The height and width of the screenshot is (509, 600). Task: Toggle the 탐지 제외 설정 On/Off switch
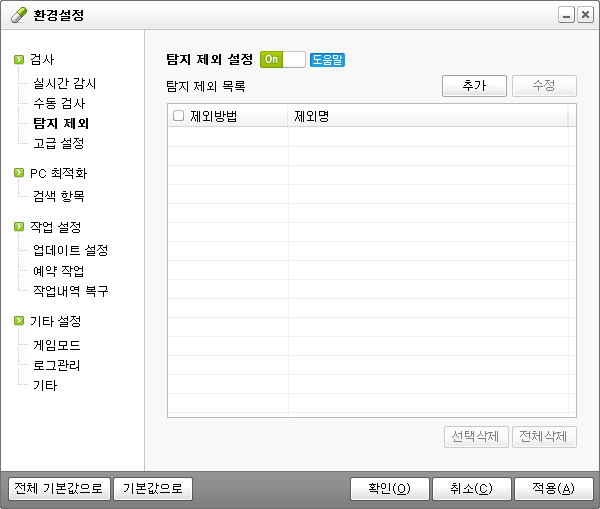pos(282,60)
